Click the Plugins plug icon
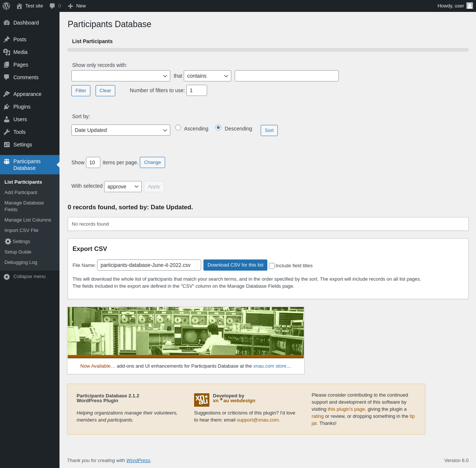Screen dimensions: 476x468 [x=7, y=107]
